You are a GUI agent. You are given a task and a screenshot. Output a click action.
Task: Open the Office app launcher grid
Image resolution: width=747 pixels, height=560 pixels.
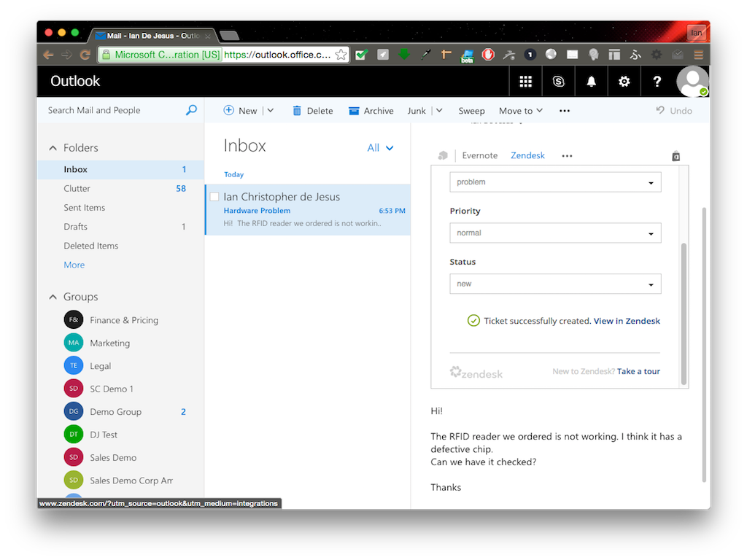pos(525,81)
